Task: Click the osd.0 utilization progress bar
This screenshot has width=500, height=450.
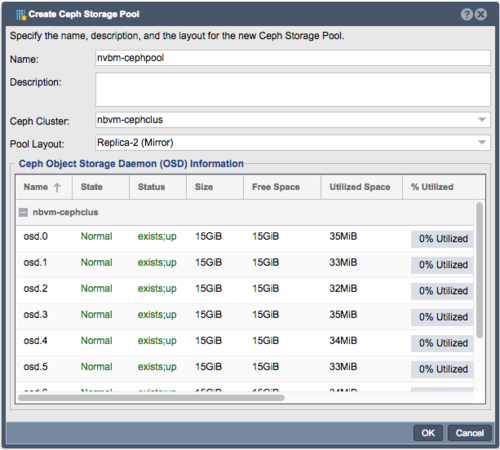Action: click(x=442, y=239)
